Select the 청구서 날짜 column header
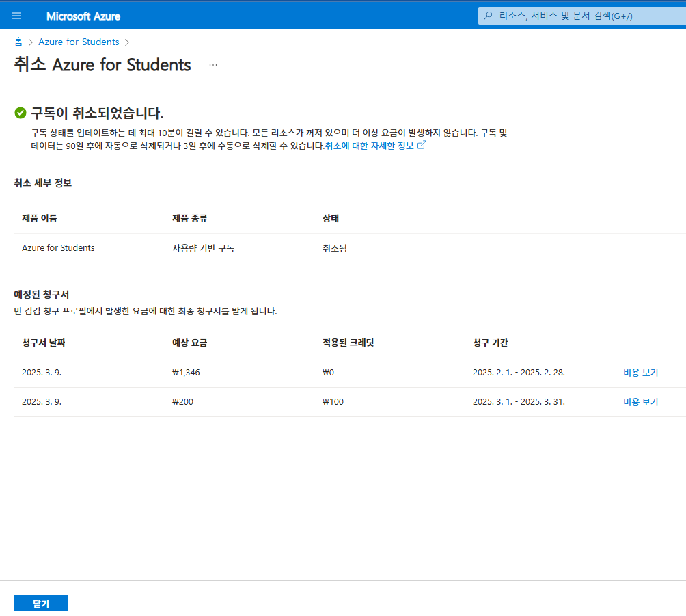The width and height of the screenshot is (686, 616). (x=43, y=343)
